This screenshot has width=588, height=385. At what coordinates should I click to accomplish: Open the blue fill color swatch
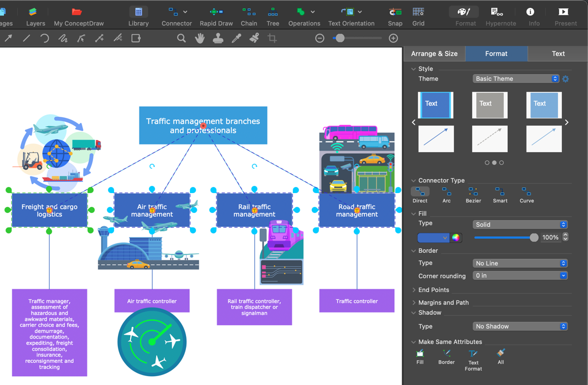tap(434, 237)
